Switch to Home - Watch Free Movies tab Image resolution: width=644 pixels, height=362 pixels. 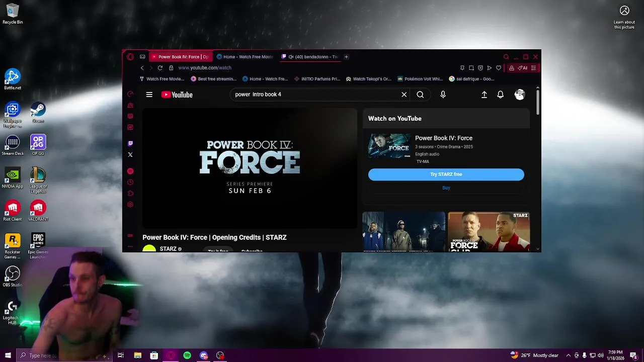point(245,57)
